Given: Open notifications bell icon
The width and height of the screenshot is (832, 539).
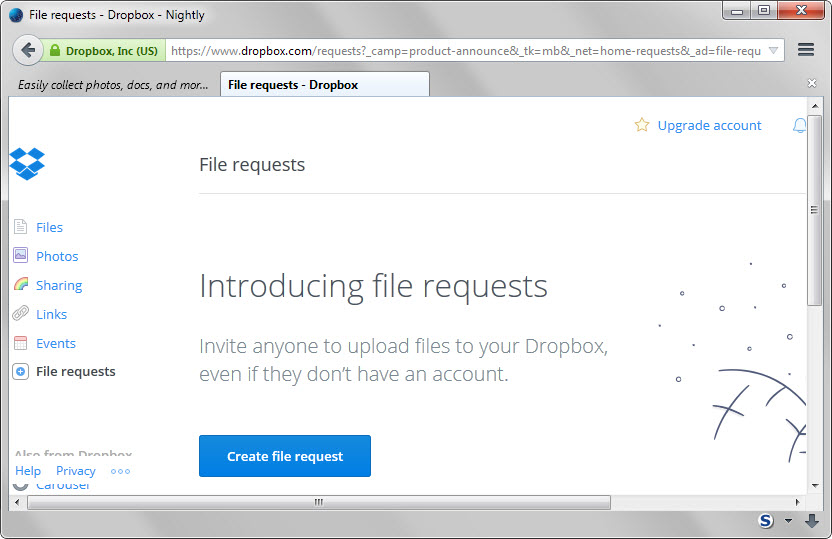Looking at the screenshot, I should tap(799, 126).
